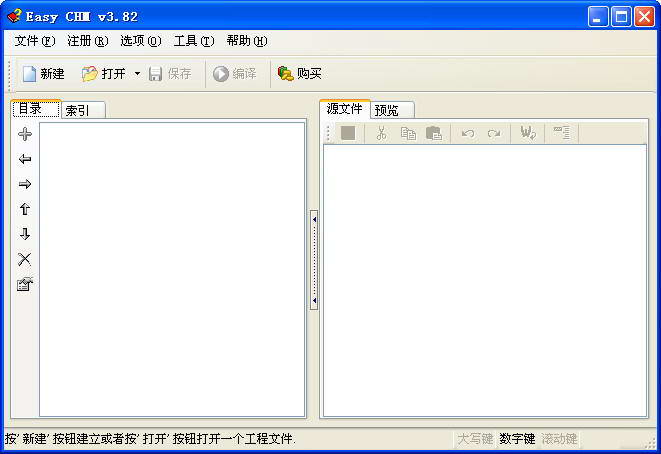
Task: Click the up arrow to move item up
Action: tap(25, 209)
